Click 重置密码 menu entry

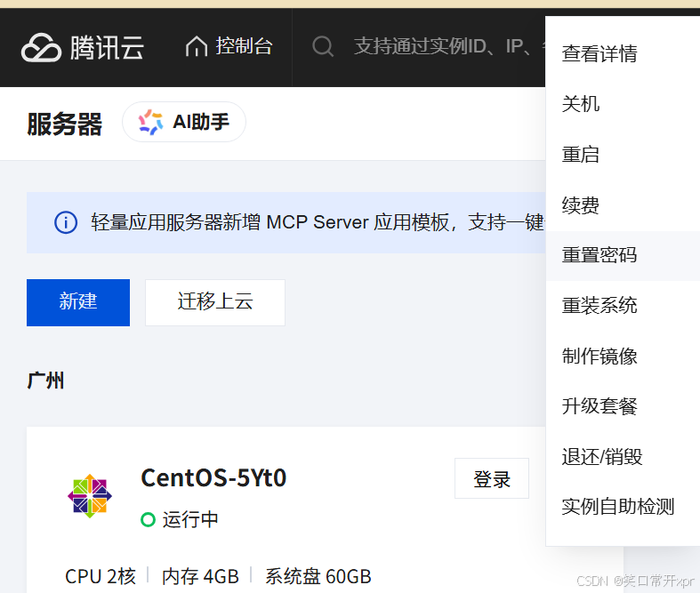click(599, 255)
